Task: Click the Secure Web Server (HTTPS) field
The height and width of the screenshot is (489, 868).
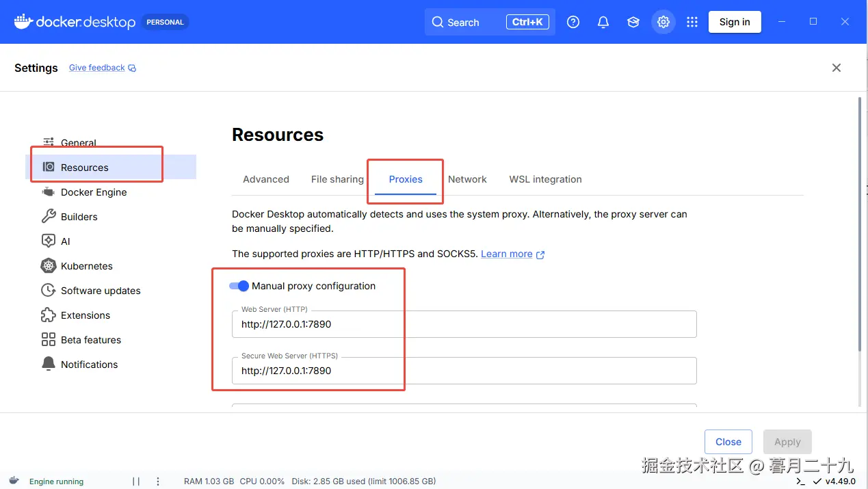Action: (464, 371)
